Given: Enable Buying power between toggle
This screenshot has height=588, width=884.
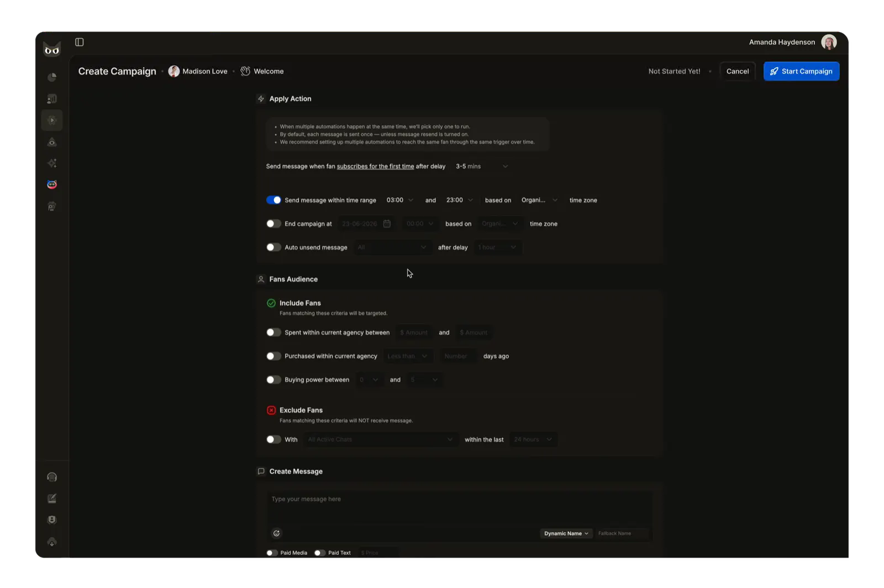Looking at the screenshot, I should click(273, 380).
